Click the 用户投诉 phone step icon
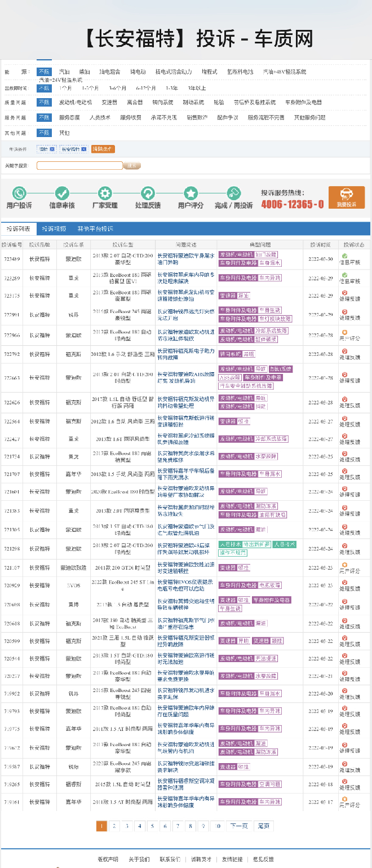Image resolution: width=372 pixels, height=868 pixels. click(x=19, y=193)
